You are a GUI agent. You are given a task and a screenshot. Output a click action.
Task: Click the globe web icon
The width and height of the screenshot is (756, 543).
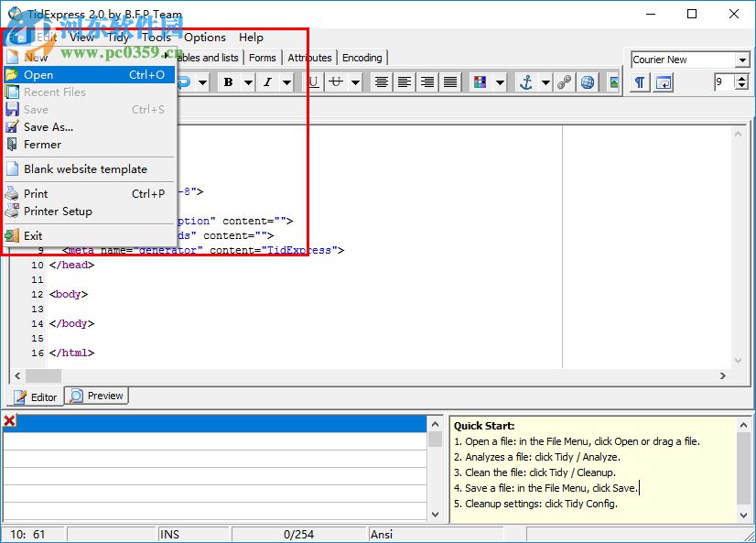[588, 82]
